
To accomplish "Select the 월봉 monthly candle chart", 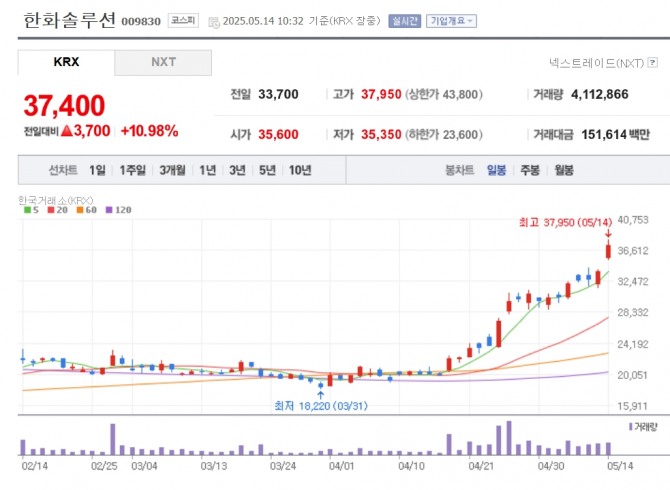I will pyautogui.click(x=564, y=170).
